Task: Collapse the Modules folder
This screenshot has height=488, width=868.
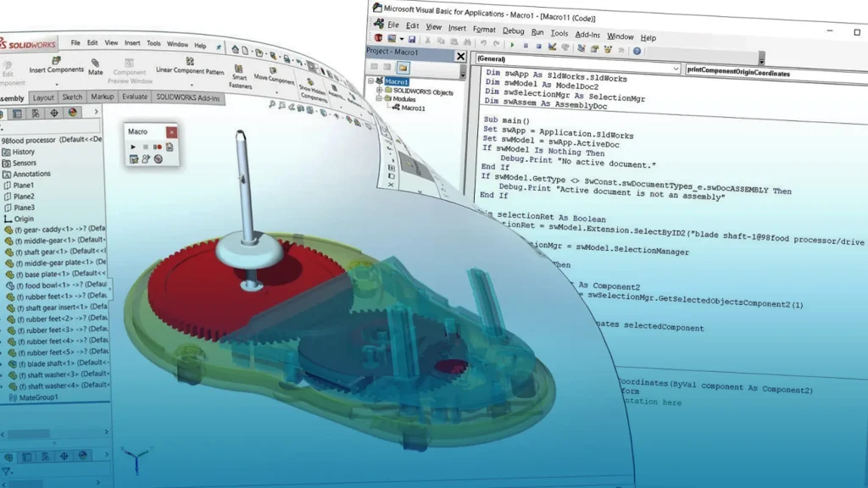Action: (379, 98)
